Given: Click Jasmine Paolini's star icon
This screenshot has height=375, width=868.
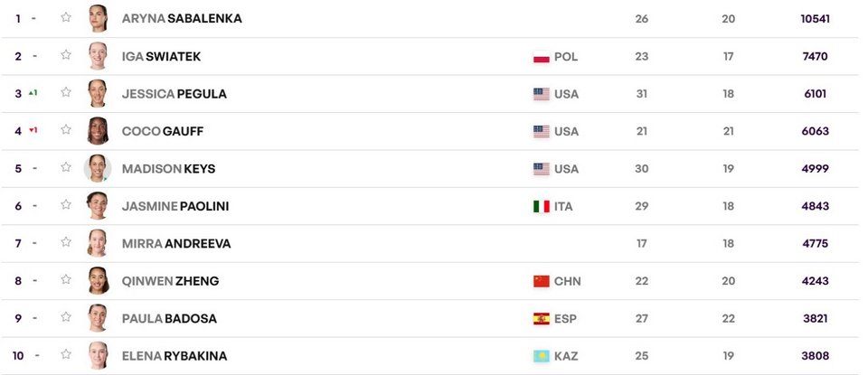Looking at the screenshot, I should (x=66, y=205).
